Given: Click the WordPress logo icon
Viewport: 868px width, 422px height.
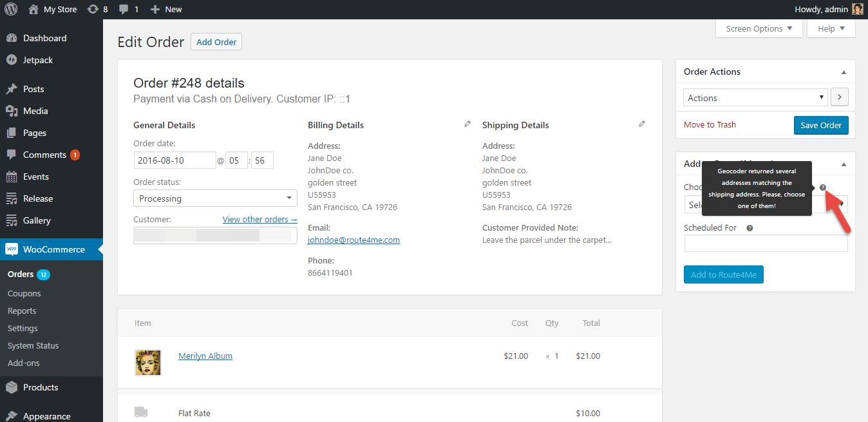Looking at the screenshot, I should point(11,9).
